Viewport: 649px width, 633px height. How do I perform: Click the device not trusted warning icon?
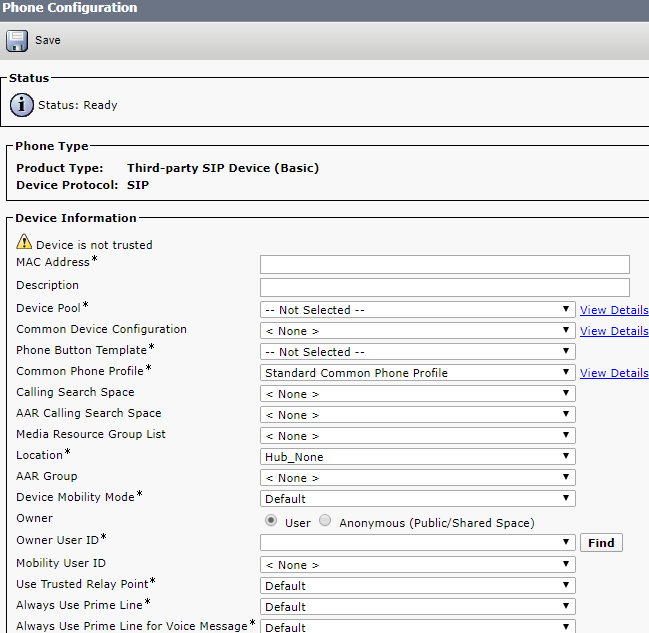[24, 243]
